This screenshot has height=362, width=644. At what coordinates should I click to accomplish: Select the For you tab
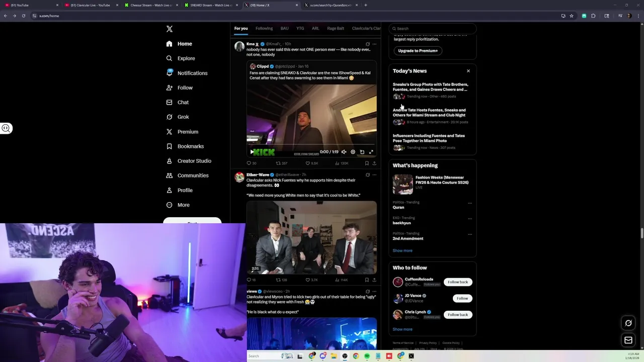(x=241, y=29)
